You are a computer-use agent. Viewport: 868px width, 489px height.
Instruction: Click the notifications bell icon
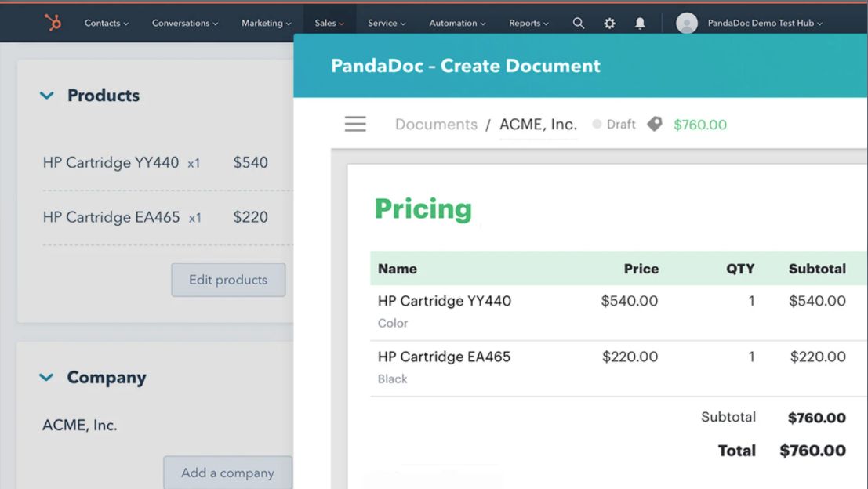pos(640,23)
